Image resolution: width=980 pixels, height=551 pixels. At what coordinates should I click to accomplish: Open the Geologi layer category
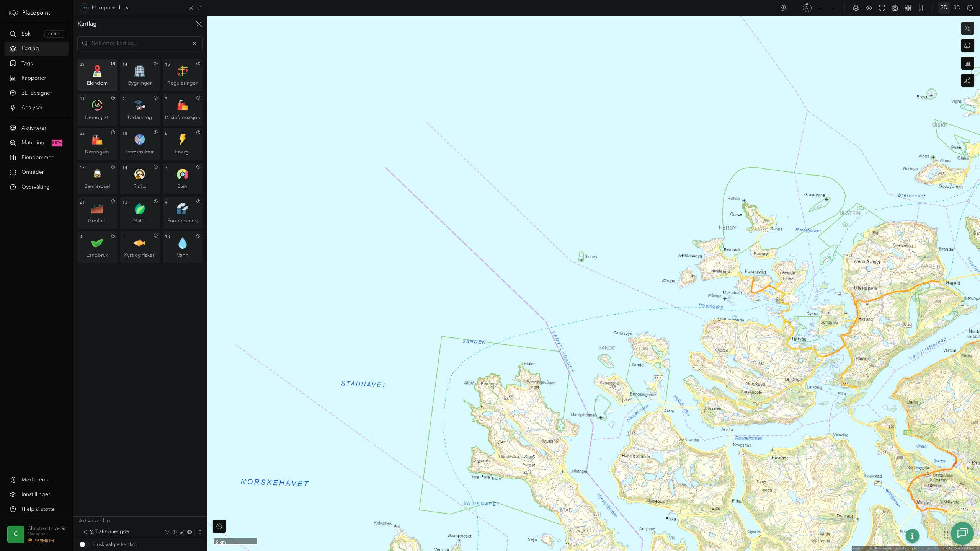[x=97, y=213]
